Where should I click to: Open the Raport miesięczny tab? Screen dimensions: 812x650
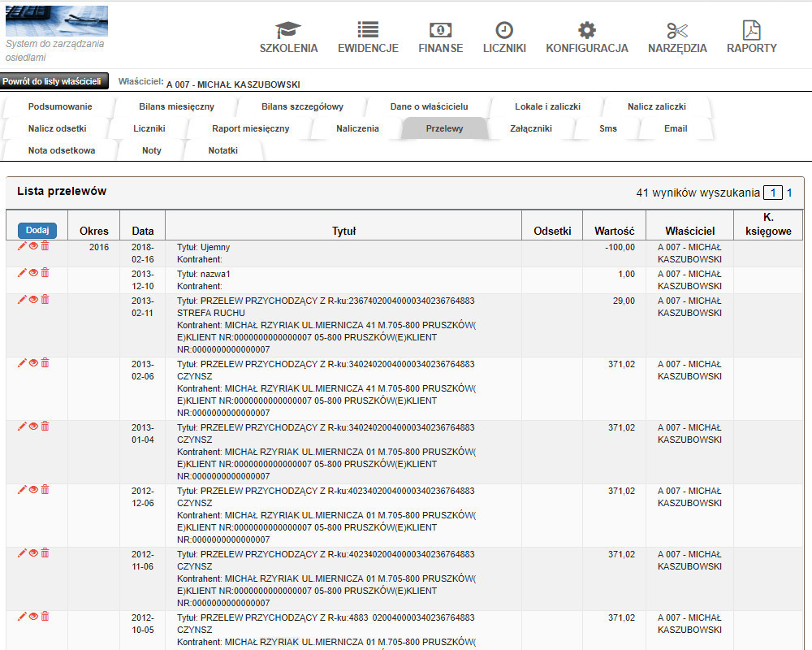[x=251, y=128]
